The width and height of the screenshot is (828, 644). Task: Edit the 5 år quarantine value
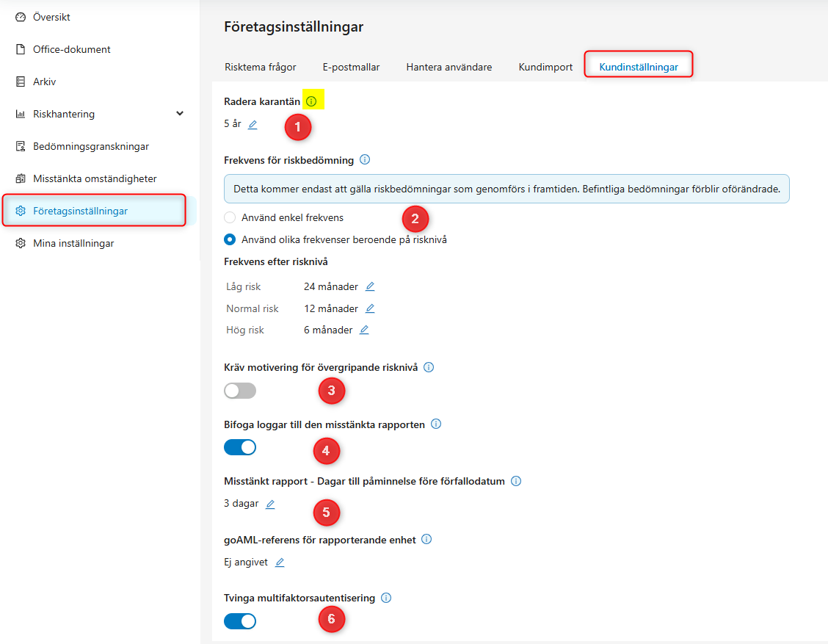253,125
